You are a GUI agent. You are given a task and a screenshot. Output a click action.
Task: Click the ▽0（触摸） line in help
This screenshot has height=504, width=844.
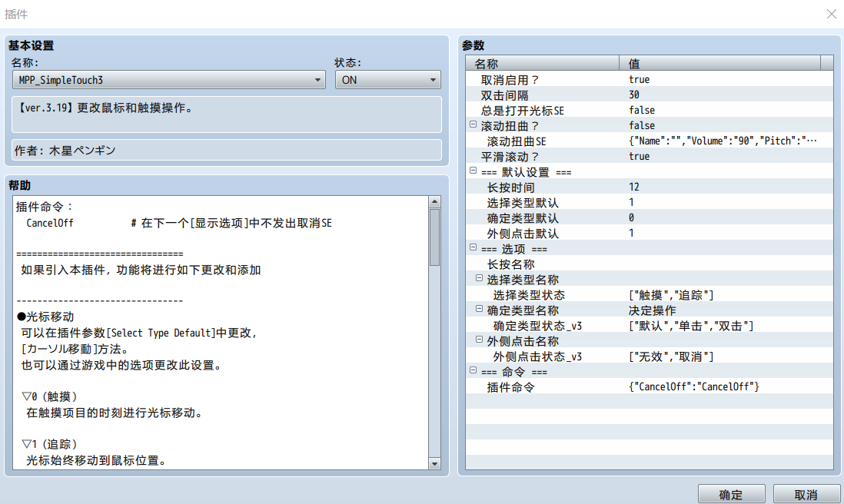[x=49, y=397]
